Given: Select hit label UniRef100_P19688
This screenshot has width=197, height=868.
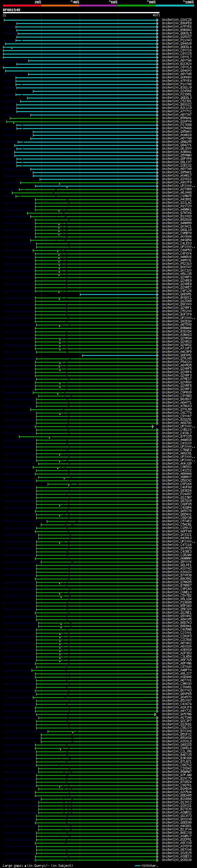Looking at the screenshot, I should 177,603.
